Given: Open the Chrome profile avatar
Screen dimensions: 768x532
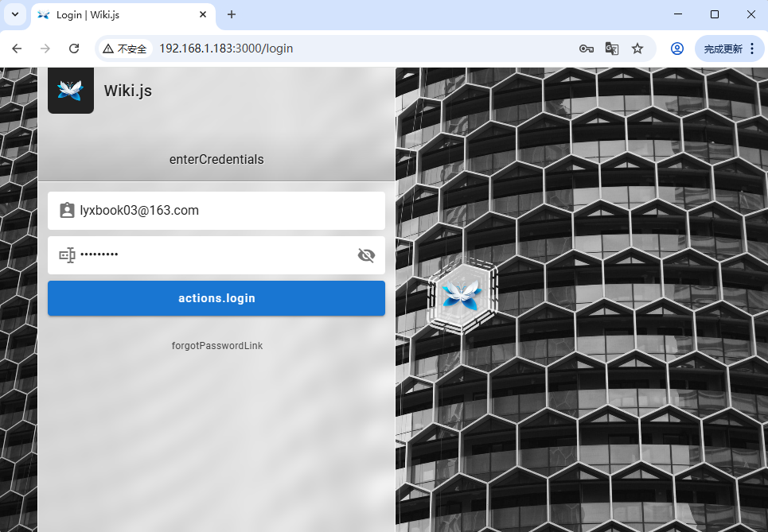Looking at the screenshot, I should 677,49.
